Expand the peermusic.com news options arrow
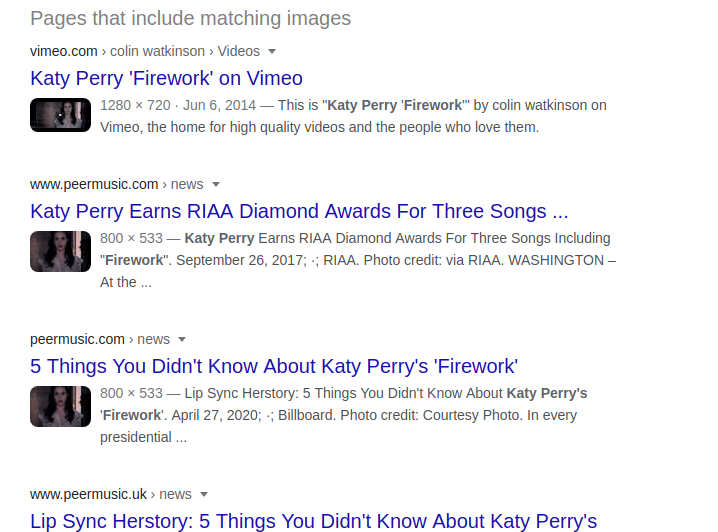The width and height of the screenshot is (718, 532). (x=182, y=340)
